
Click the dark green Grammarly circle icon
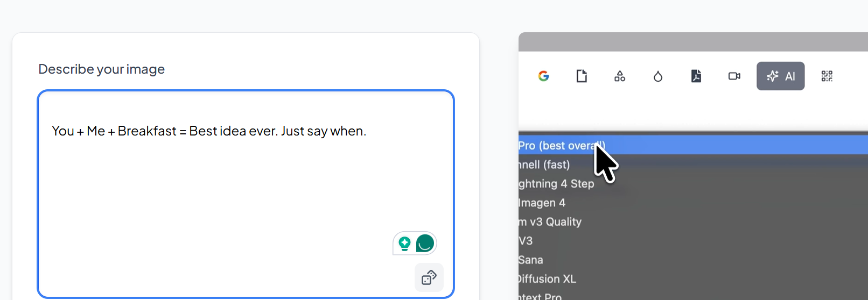click(x=425, y=244)
